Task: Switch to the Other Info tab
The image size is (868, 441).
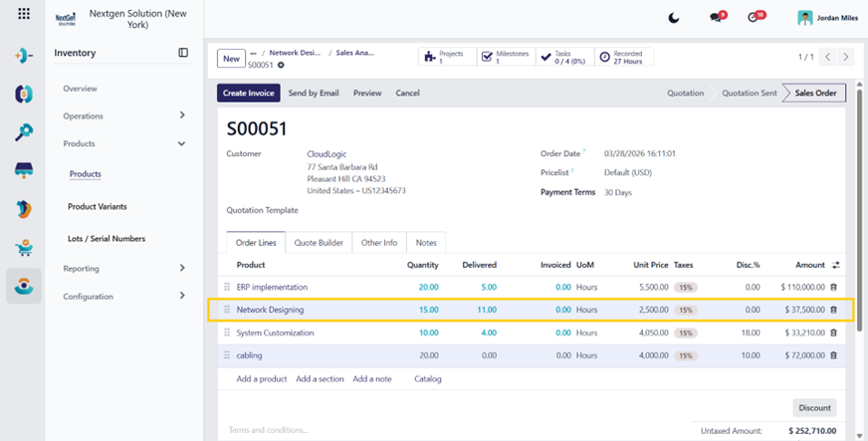Action: [379, 242]
